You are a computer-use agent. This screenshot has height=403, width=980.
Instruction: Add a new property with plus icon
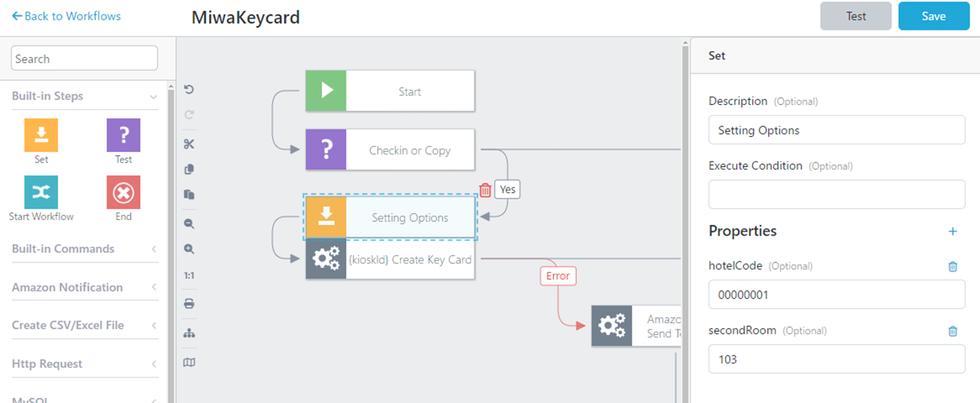point(953,231)
